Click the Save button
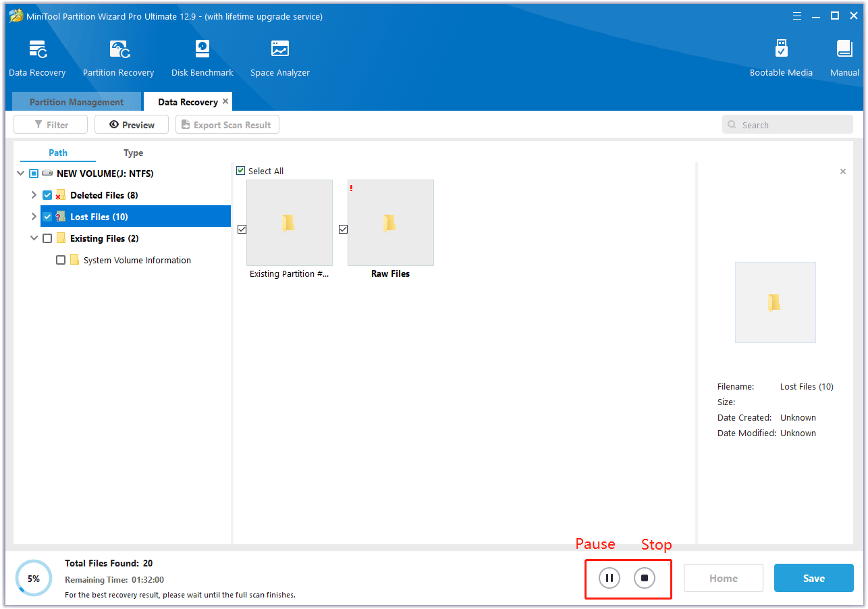The width and height of the screenshot is (868, 609). tap(814, 578)
